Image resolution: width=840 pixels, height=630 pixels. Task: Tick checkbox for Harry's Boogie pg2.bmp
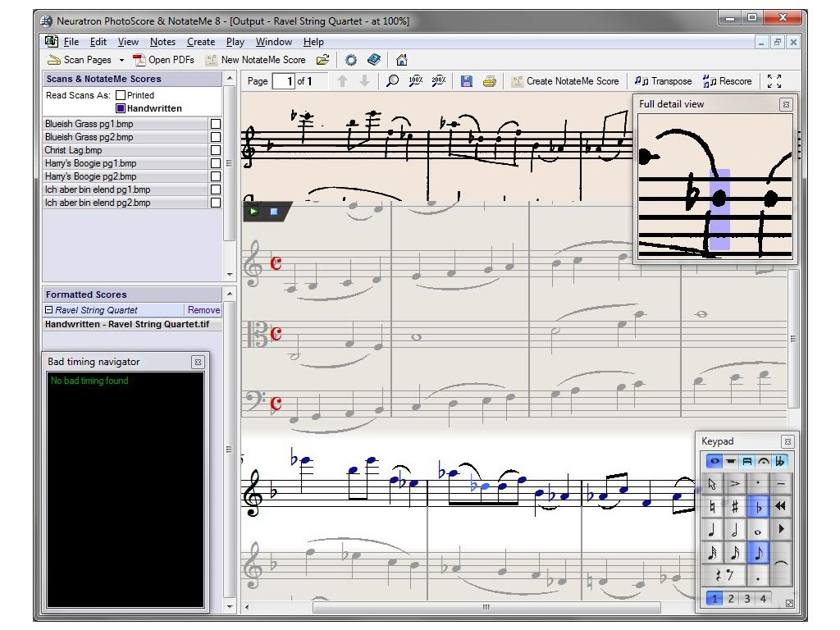tap(216, 176)
